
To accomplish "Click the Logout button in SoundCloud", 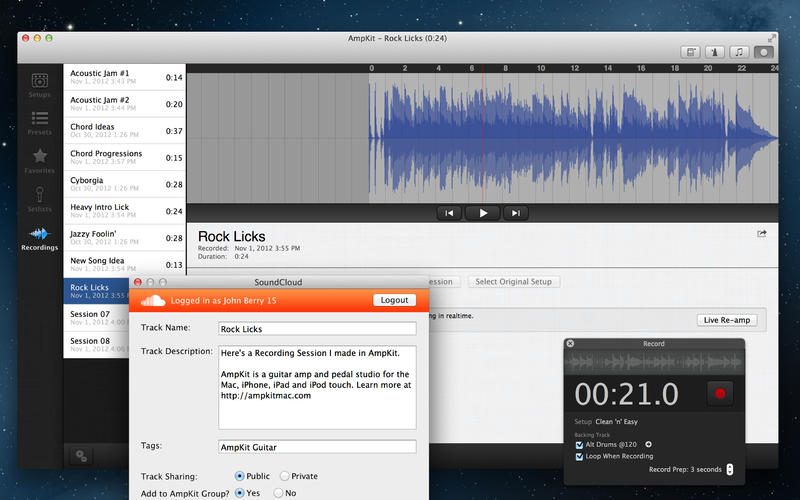I will coord(394,300).
